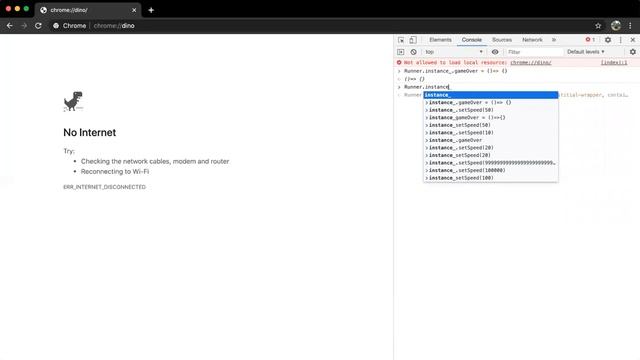Choose suggestion 'instance_gameOver = ()=>{}'
Viewport: 640px width, 360px height.
tap(491, 118)
